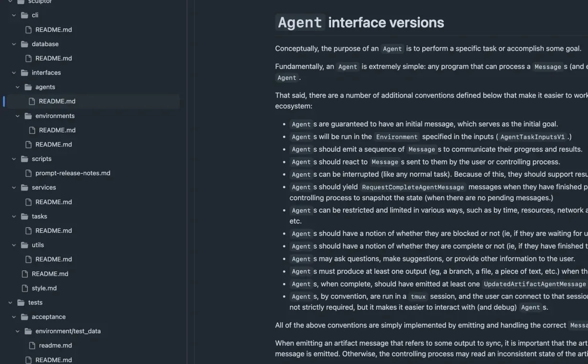Click the file icon beside prompt-release-notes.md

pyautogui.click(x=28, y=173)
